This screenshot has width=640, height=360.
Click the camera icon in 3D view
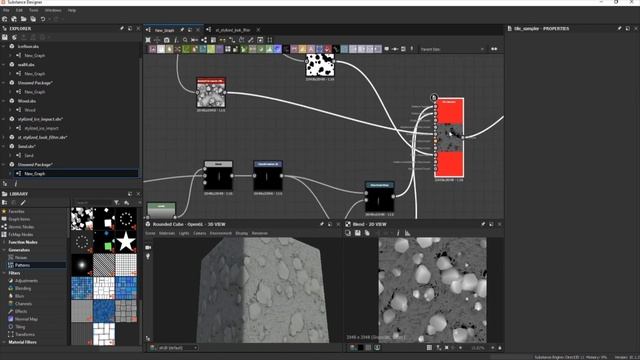[148, 247]
